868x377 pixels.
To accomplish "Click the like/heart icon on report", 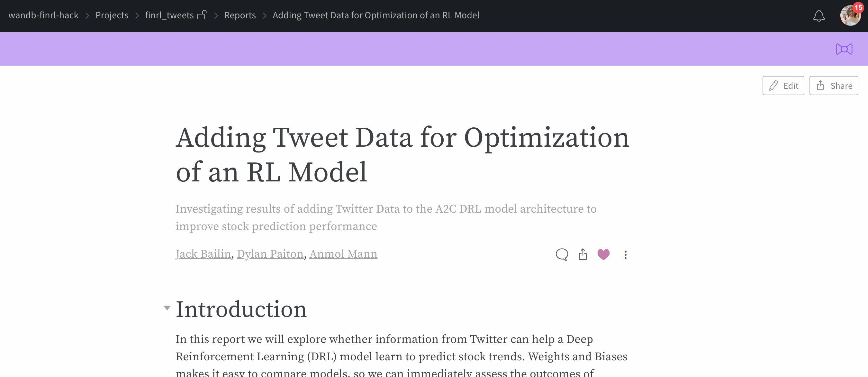I will pos(603,255).
